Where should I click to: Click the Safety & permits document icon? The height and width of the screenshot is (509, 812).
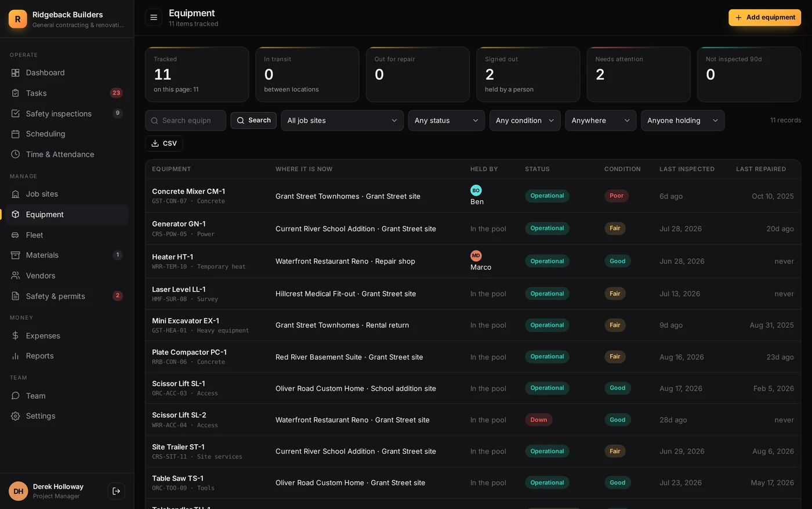pyautogui.click(x=16, y=296)
